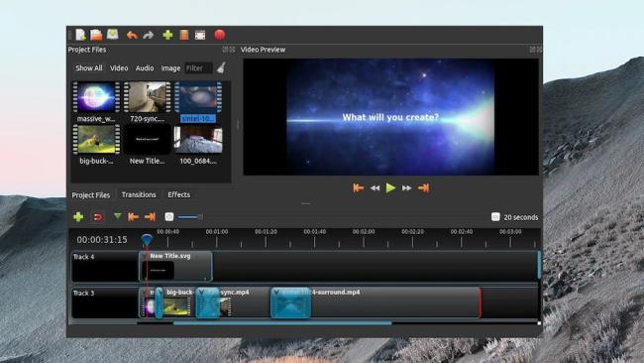Play the video preview
Viewport: 644px width, 363px height.
(390, 187)
